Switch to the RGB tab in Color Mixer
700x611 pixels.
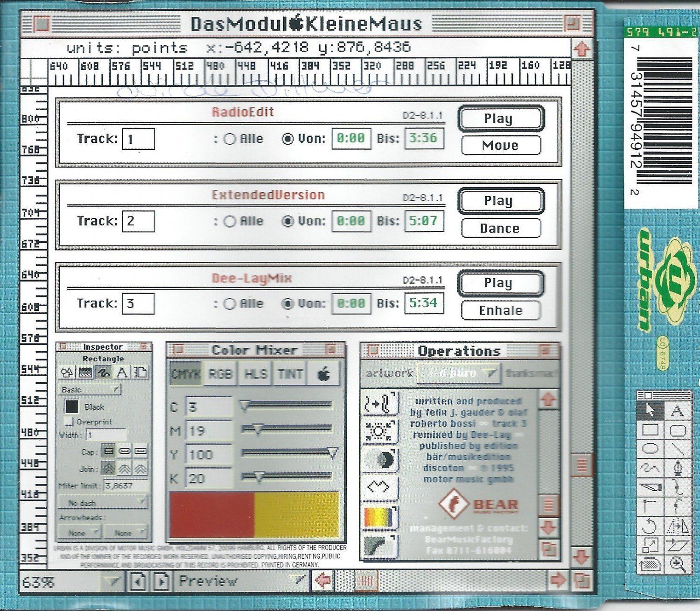pos(220,374)
